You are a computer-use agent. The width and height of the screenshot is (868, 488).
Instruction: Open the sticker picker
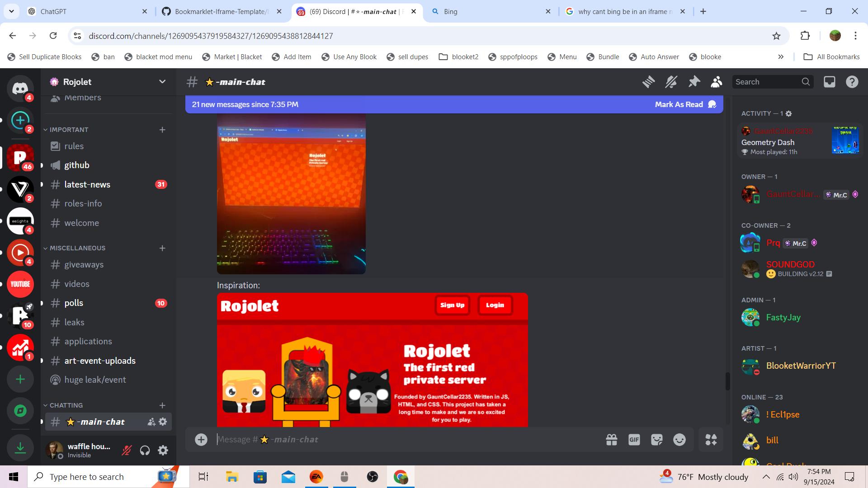point(656,440)
